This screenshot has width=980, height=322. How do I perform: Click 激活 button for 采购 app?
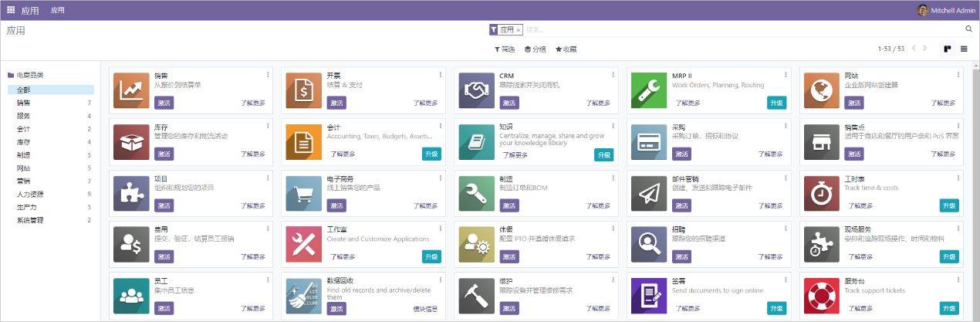click(x=681, y=154)
